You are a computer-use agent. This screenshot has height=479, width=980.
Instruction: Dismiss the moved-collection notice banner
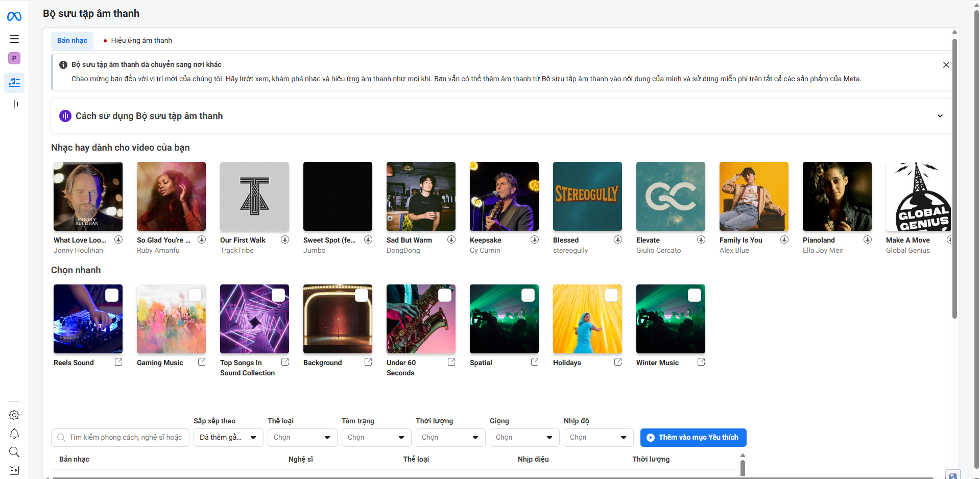[946, 65]
